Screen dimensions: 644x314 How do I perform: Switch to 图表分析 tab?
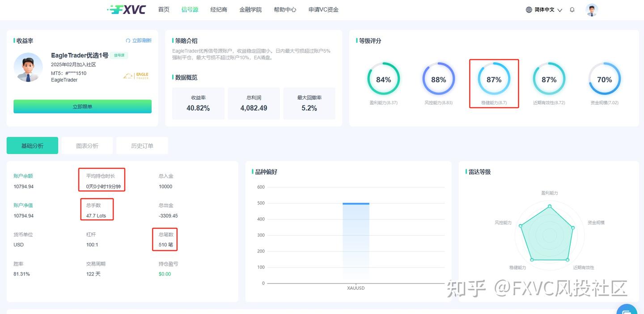[x=87, y=145]
